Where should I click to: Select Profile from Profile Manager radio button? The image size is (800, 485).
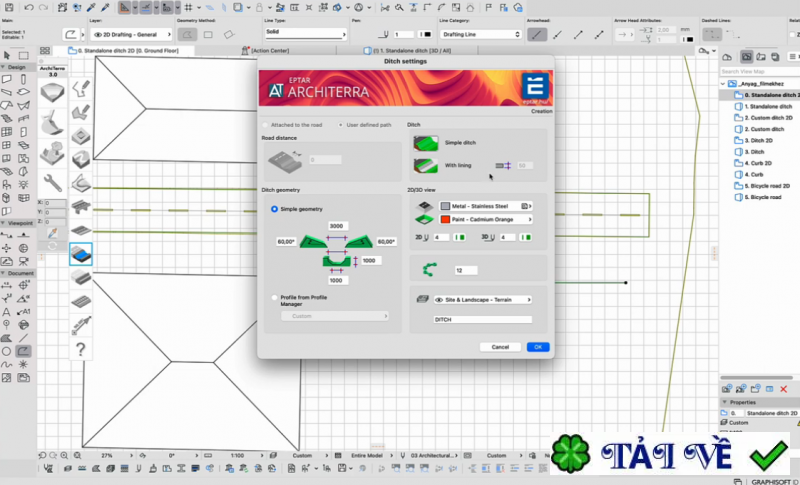point(274,297)
